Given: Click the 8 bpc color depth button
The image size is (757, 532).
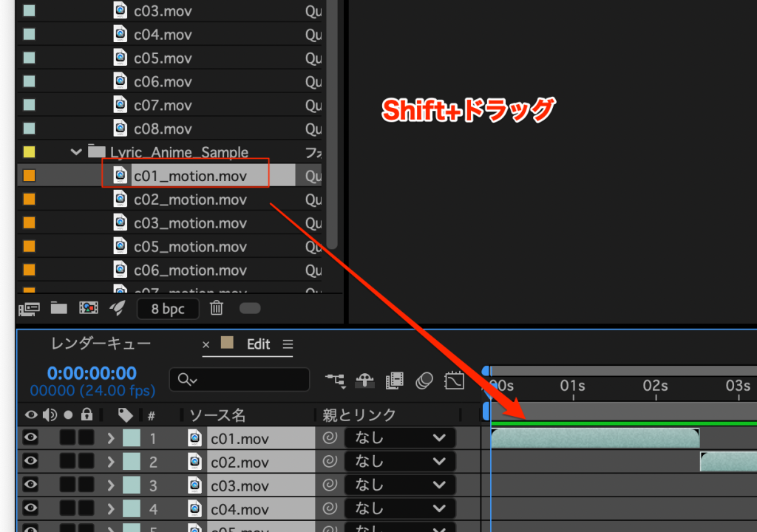Looking at the screenshot, I should 168,308.
